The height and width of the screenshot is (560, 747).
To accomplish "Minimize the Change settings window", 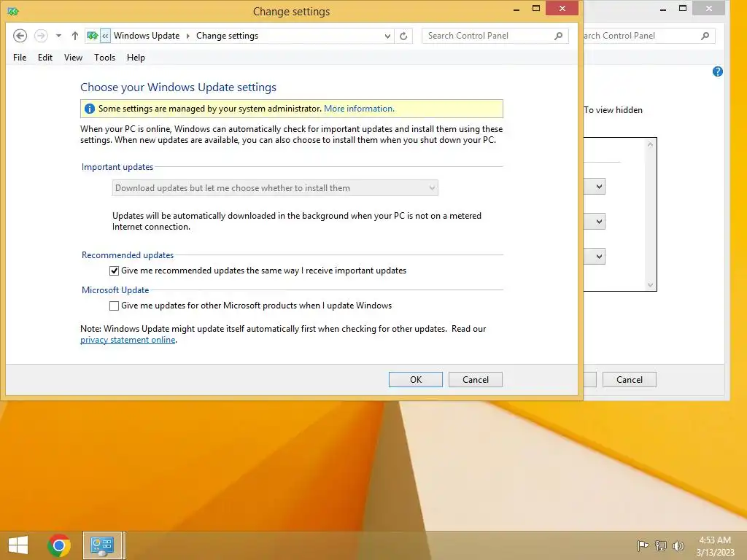I will pyautogui.click(x=516, y=9).
